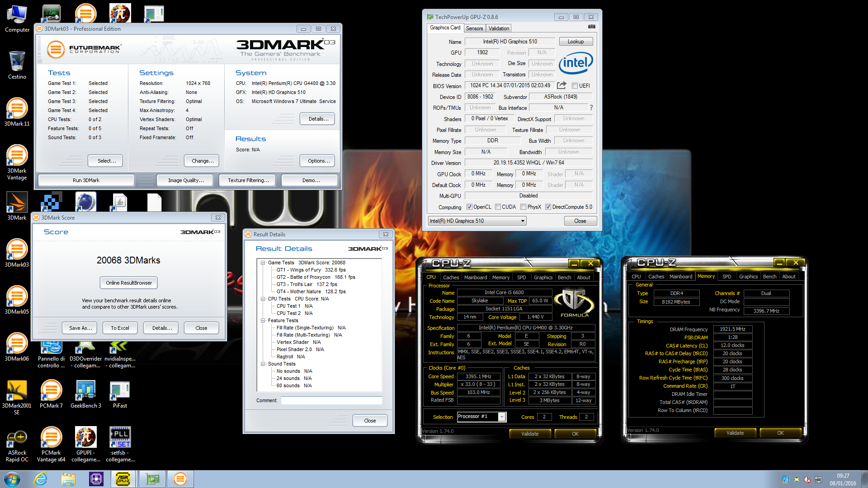Image resolution: width=868 pixels, height=488 pixels.
Task: Open Bench tab in right CPU-Z window
Action: 769,277
